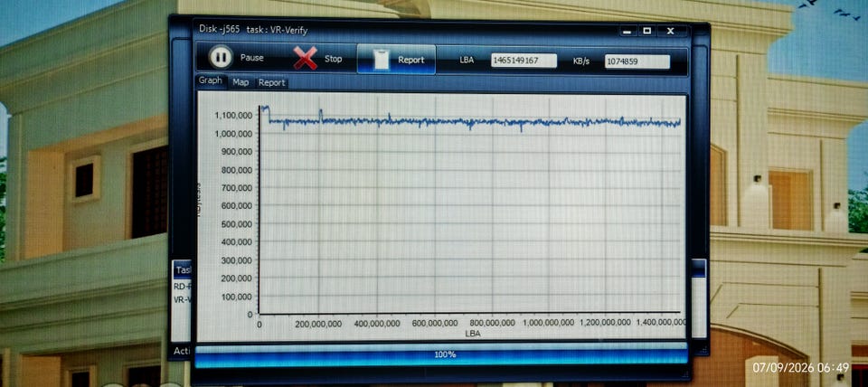Click the round Pause icon
This screenshot has height=387, width=868.
click(x=221, y=58)
